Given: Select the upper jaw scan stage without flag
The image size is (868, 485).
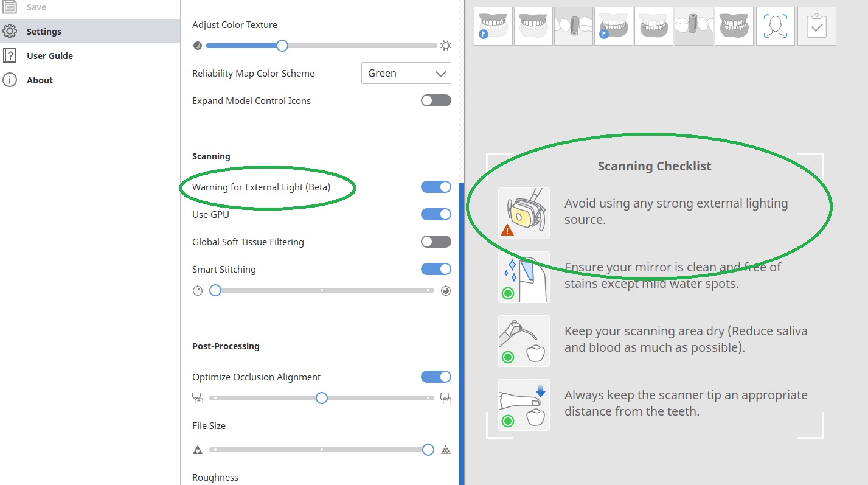Looking at the screenshot, I should 533,26.
